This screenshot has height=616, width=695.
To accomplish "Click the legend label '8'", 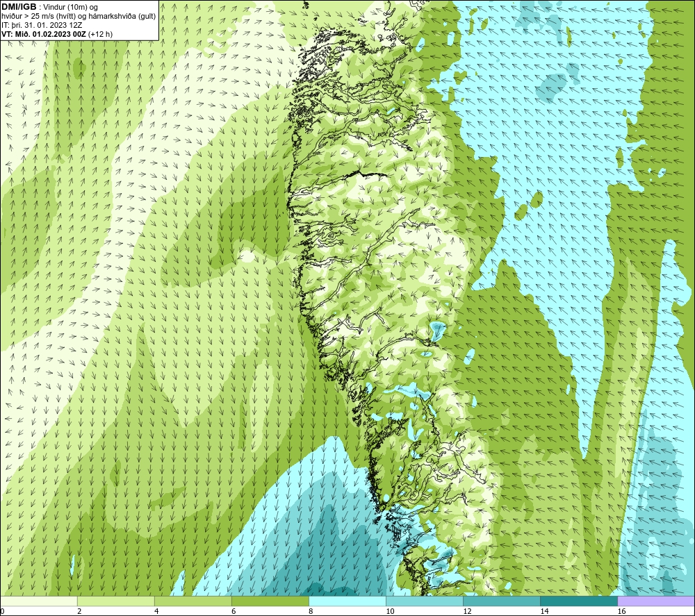I will click(311, 611).
